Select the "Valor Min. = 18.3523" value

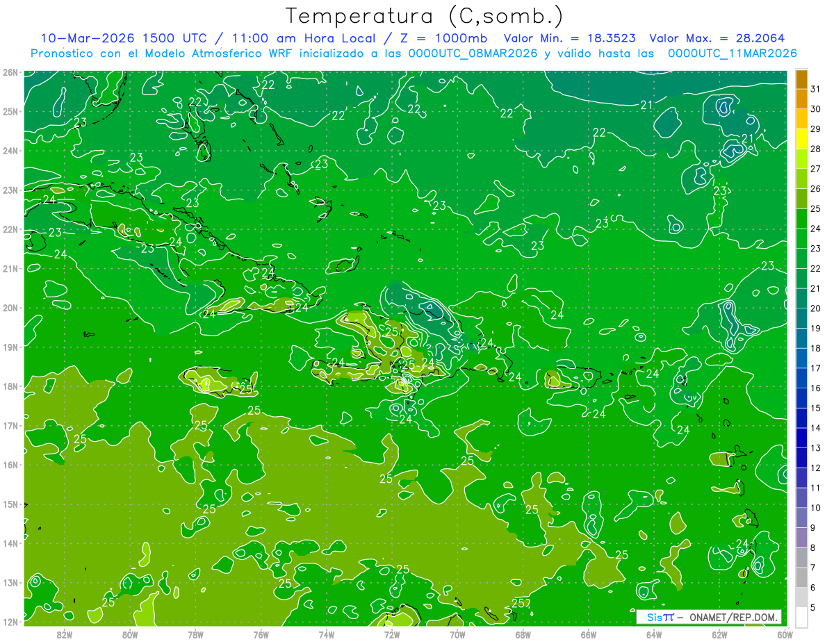click(571, 38)
